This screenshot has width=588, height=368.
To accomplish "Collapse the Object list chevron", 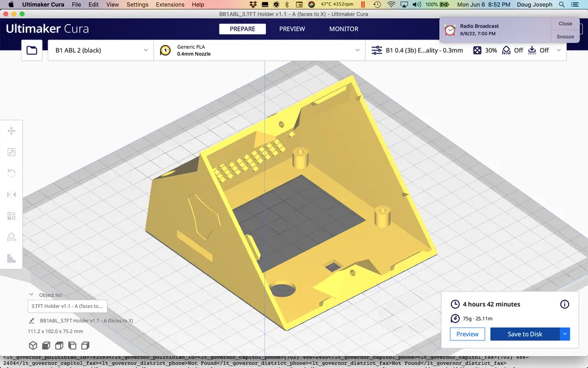I will pos(31,295).
